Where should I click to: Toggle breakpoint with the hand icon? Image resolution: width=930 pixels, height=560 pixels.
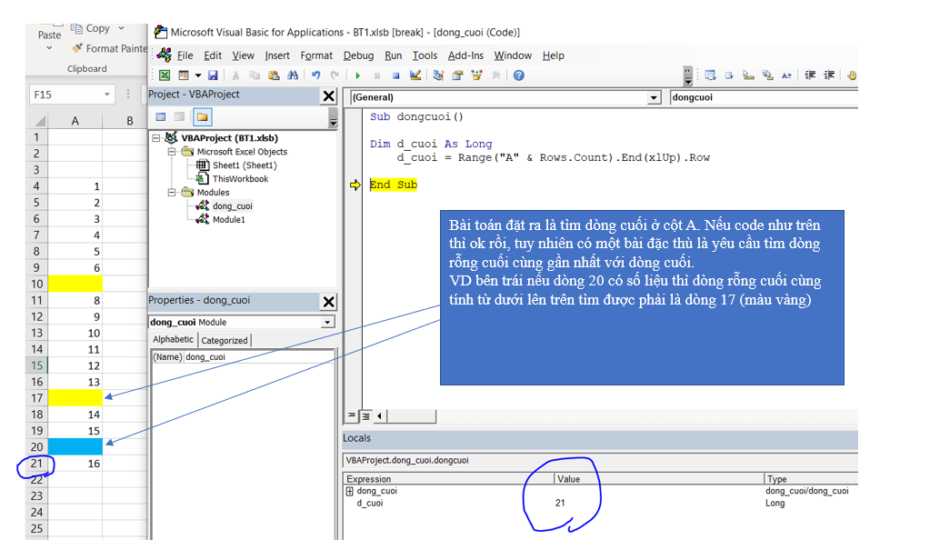(852, 75)
